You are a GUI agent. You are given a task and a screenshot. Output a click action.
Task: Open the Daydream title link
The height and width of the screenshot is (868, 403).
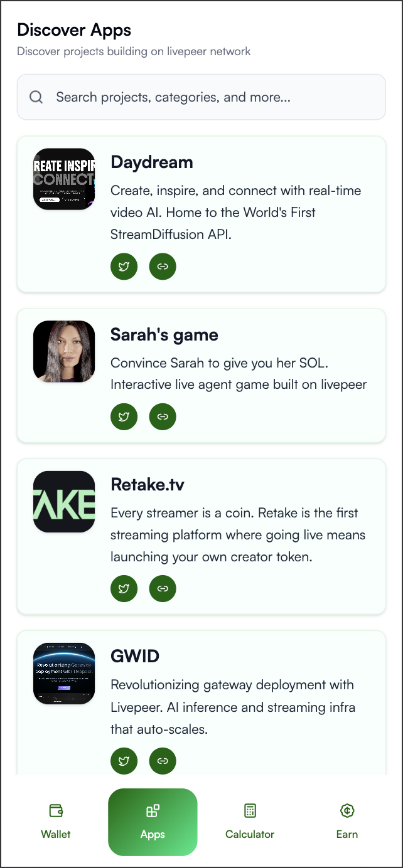(x=152, y=162)
